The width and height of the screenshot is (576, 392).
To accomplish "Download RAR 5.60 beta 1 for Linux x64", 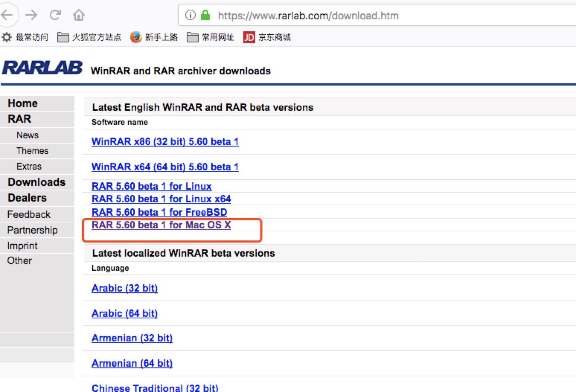I will 161,199.
